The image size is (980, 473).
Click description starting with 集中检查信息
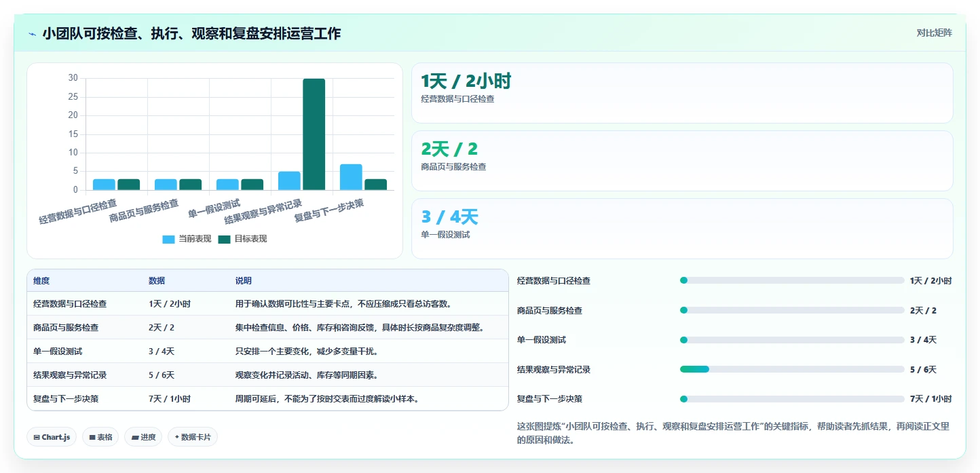(x=361, y=328)
